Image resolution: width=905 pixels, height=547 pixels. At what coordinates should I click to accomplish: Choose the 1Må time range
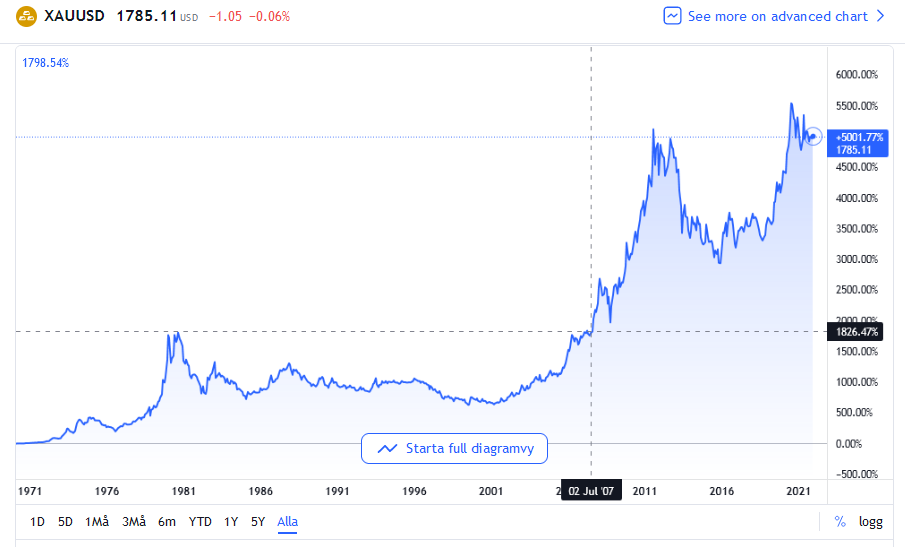(x=97, y=521)
